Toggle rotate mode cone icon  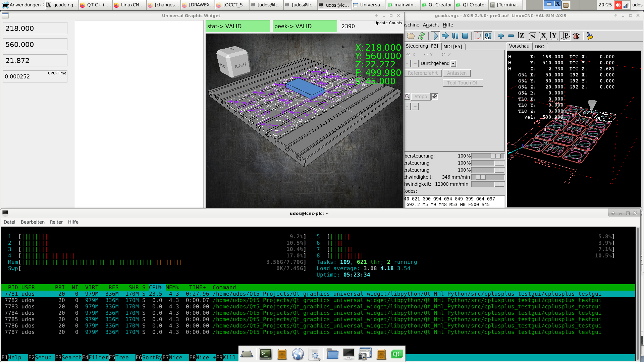[x=576, y=36]
